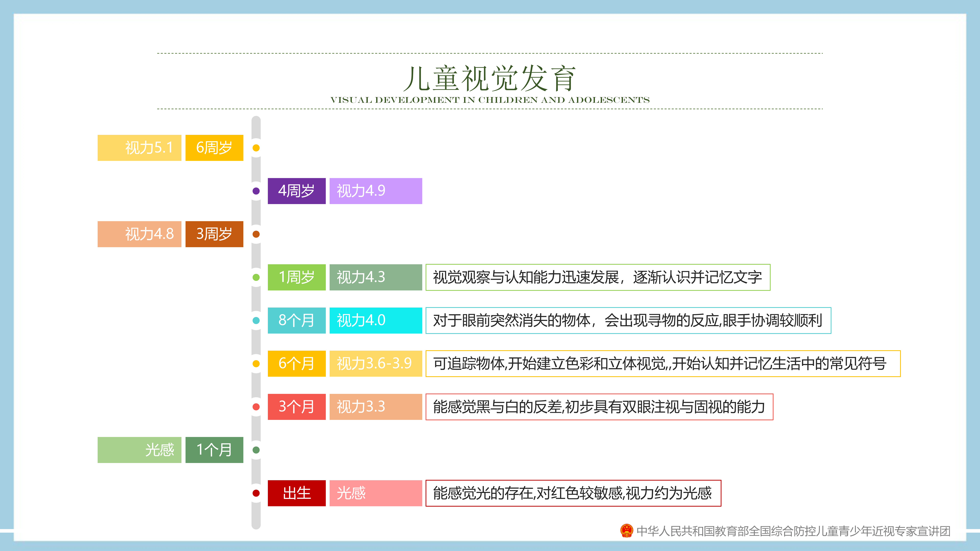The width and height of the screenshot is (980, 551).
Task: Select the 3周岁 brown label
Action: 214,234
